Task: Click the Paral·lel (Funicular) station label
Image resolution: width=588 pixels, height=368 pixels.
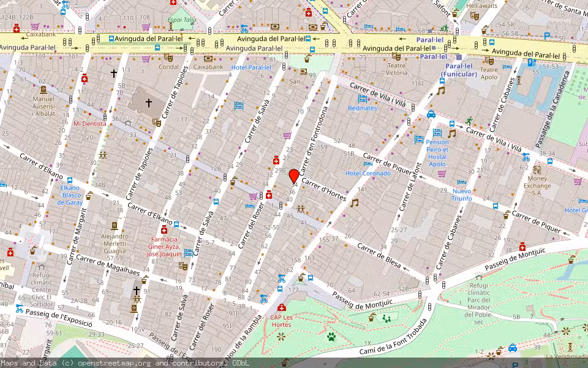Action: [x=459, y=70]
